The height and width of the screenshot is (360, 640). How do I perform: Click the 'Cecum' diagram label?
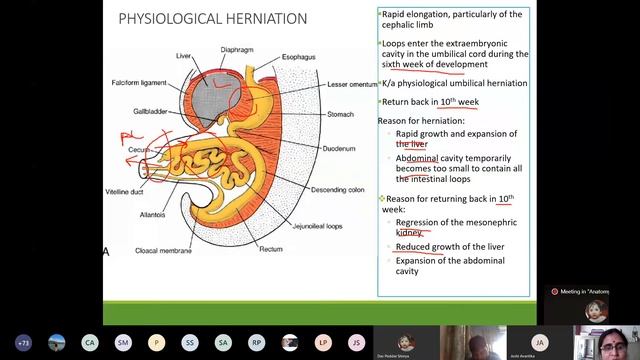click(139, 150)
